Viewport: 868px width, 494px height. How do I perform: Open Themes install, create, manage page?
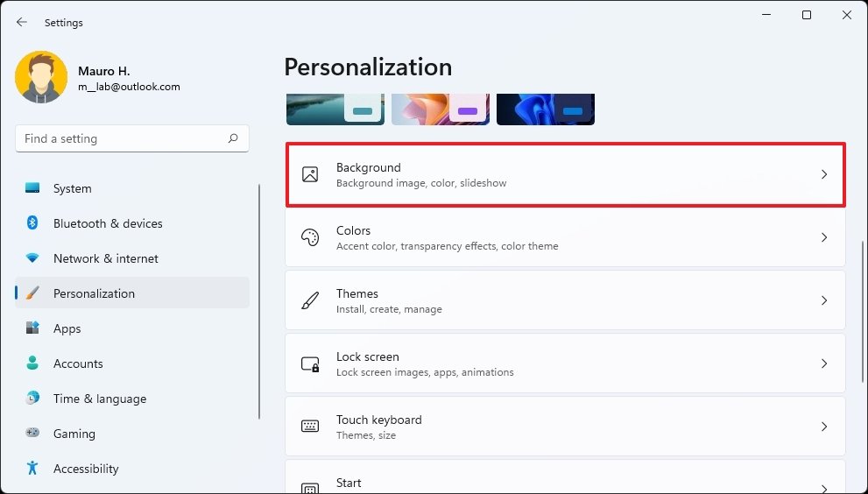tap(565, 300)
